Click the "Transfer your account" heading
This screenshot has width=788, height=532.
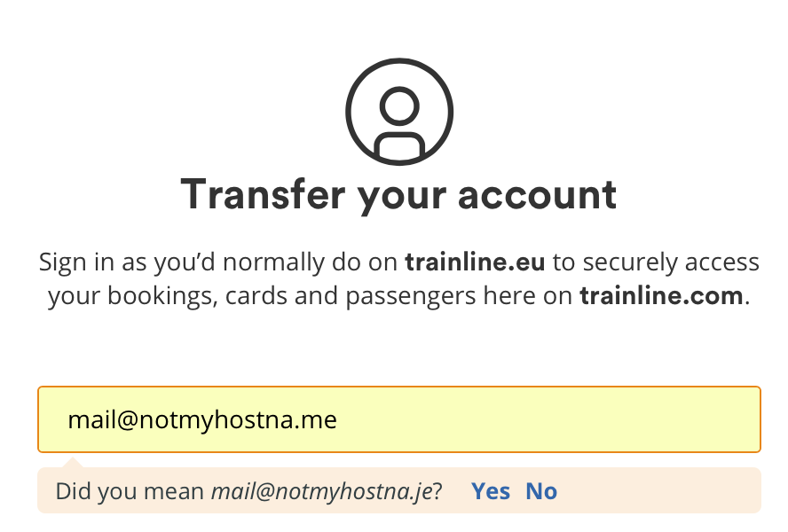point(398,194)
